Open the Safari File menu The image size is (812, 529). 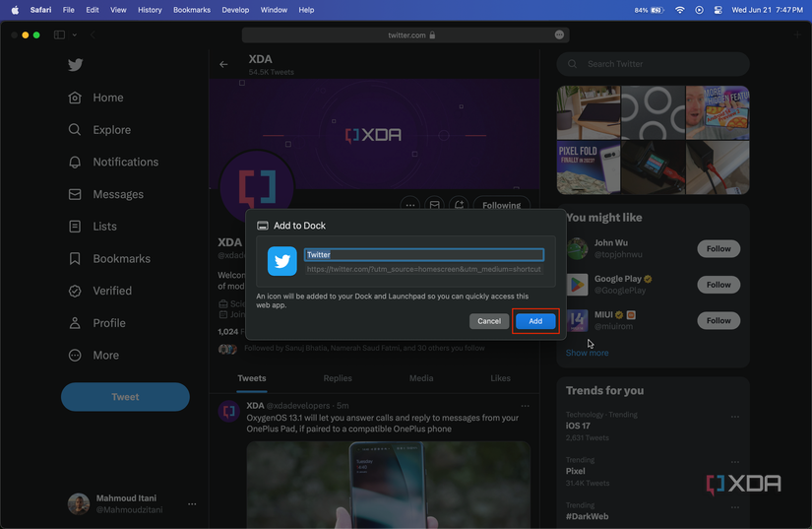pyautogui.click(x=68, y=10)
